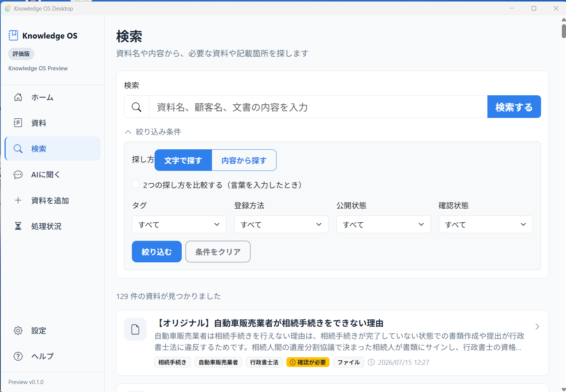Click the clock icon next to 2026/07/15 12:27
The width and height of the screenshot is (566, 392).
(x=371, y=362)
